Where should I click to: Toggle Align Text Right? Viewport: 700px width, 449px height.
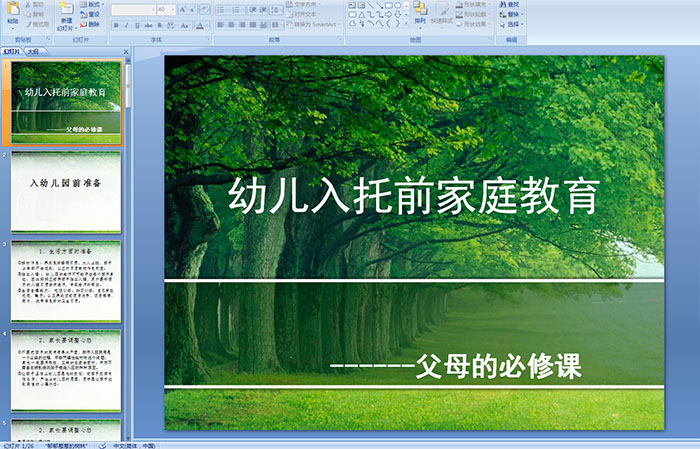(x=242, y=25)
